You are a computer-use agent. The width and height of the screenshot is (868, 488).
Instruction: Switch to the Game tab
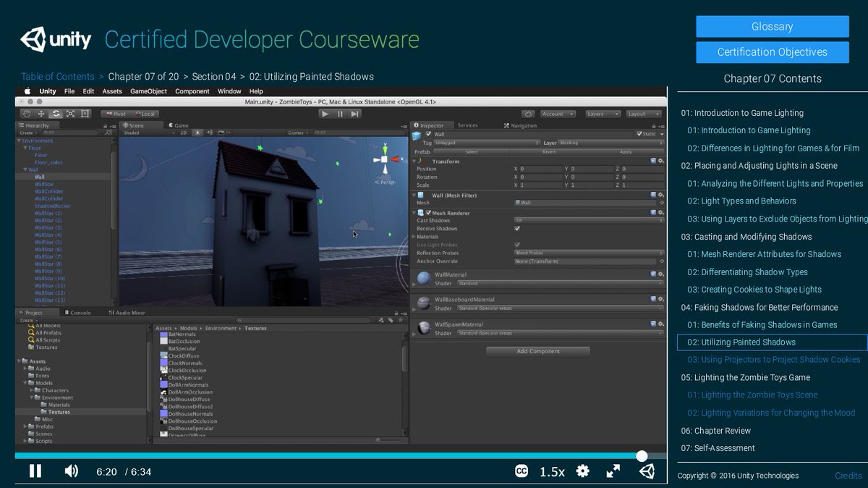click(179, 125)
